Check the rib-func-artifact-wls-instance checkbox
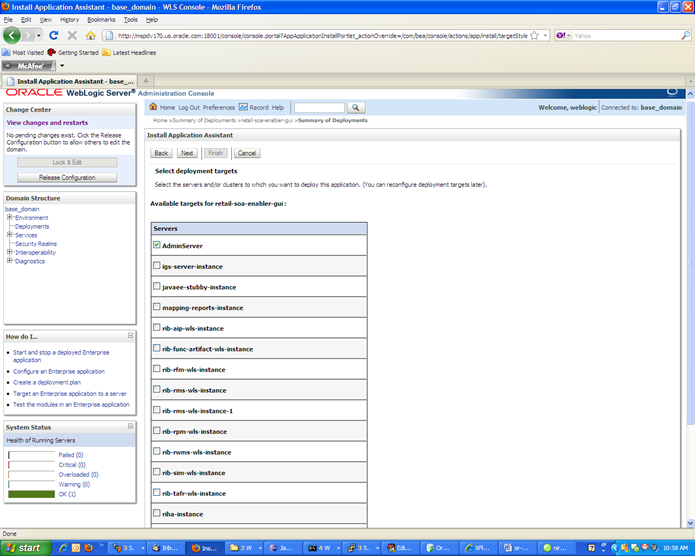The width and height of the screenshot is (696, 557). 157,348
